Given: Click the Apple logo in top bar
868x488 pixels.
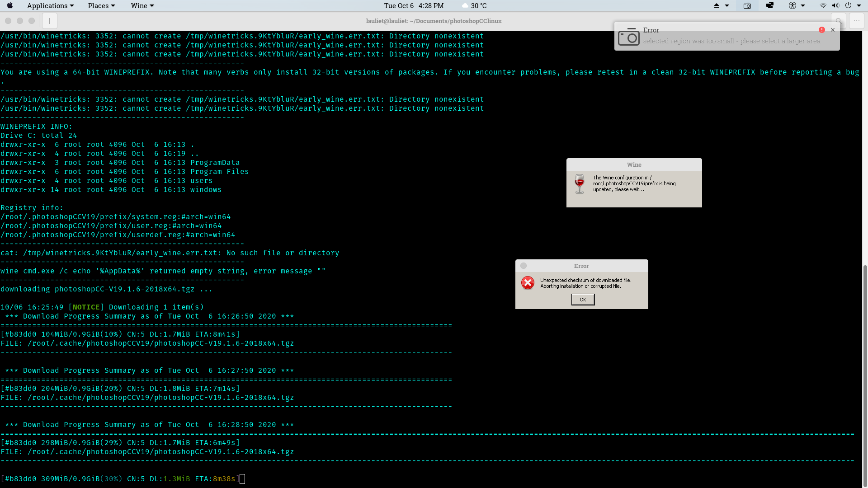Looking at the screenshot, I should pyautogui.click(x=10, y=5).
